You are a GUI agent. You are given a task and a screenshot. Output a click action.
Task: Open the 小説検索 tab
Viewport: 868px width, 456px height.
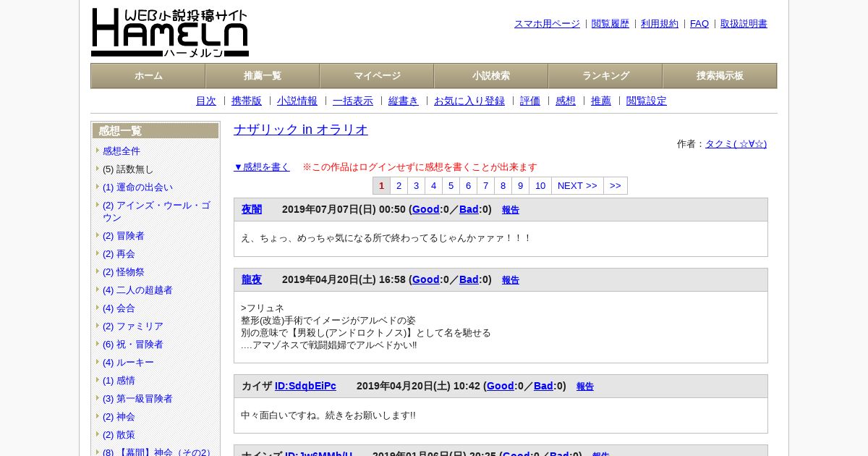491,76
